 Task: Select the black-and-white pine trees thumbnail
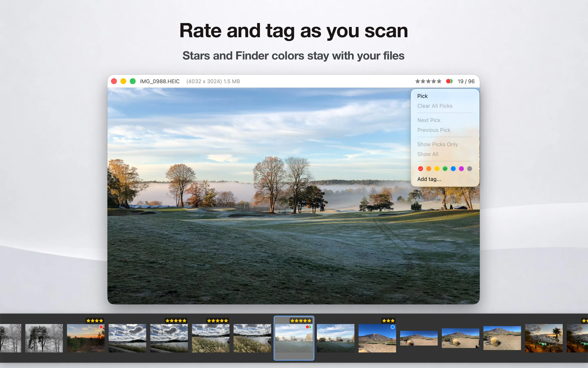[44, 338]
